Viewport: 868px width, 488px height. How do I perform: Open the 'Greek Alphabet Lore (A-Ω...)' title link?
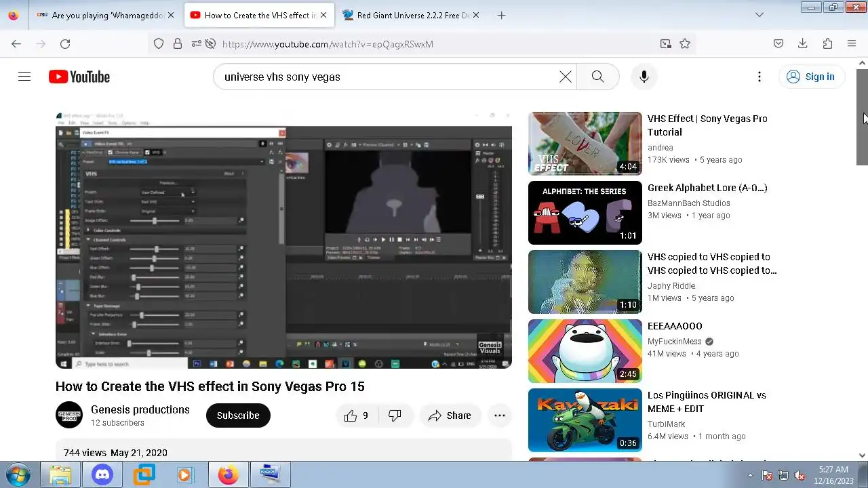click(707, 188)
